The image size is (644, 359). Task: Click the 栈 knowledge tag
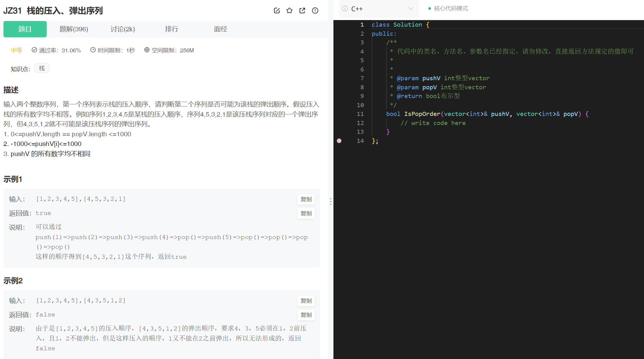coord(42,68)
